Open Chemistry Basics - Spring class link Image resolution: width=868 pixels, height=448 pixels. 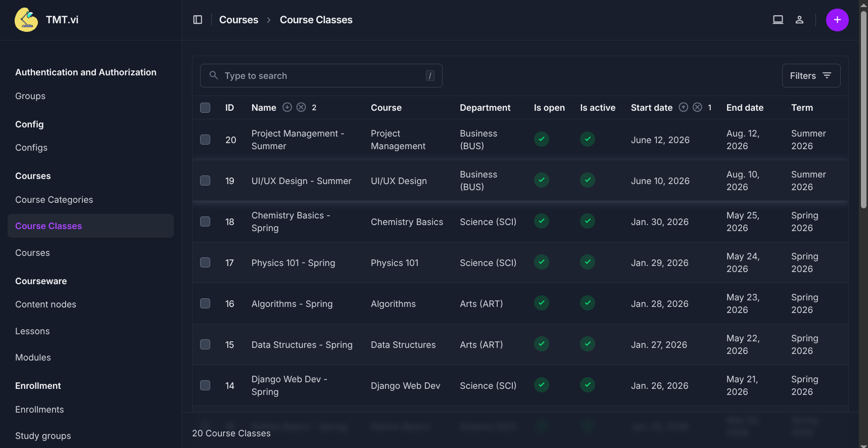pyautogui.click(x=291, y=221)
